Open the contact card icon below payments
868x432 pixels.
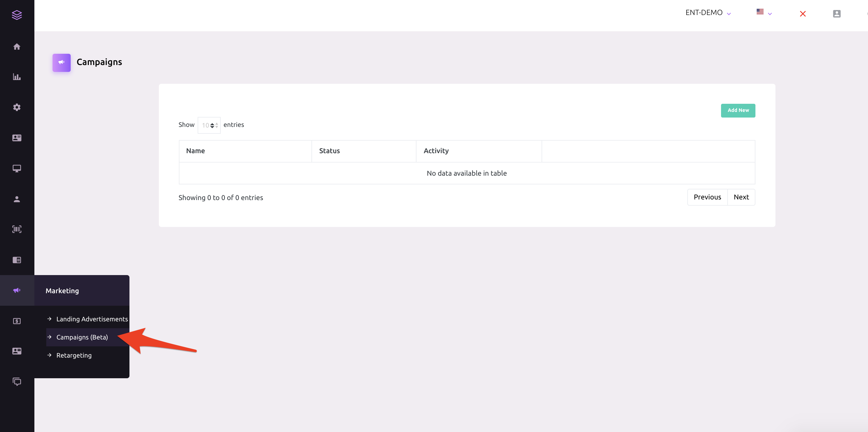click(x=17, y=351)
